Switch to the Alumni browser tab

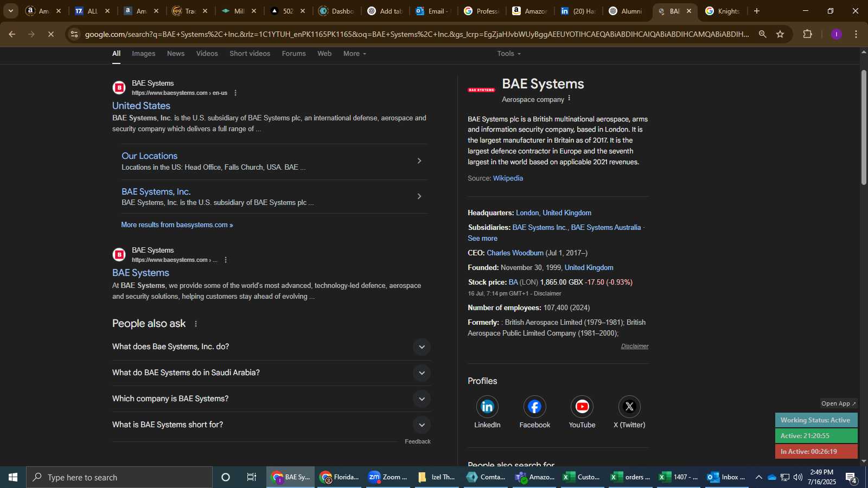(x=627, y=11)
